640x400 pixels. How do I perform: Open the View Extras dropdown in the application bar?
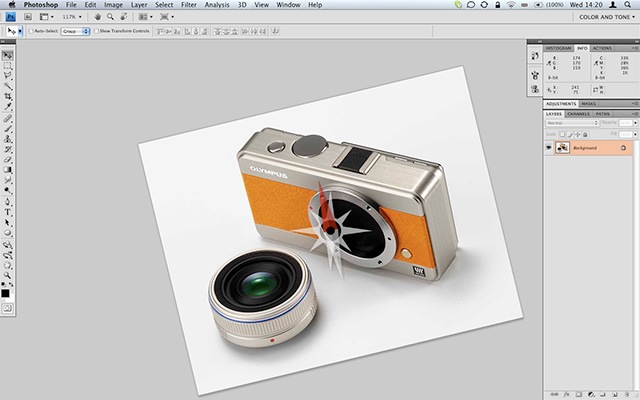pos(47,17)
